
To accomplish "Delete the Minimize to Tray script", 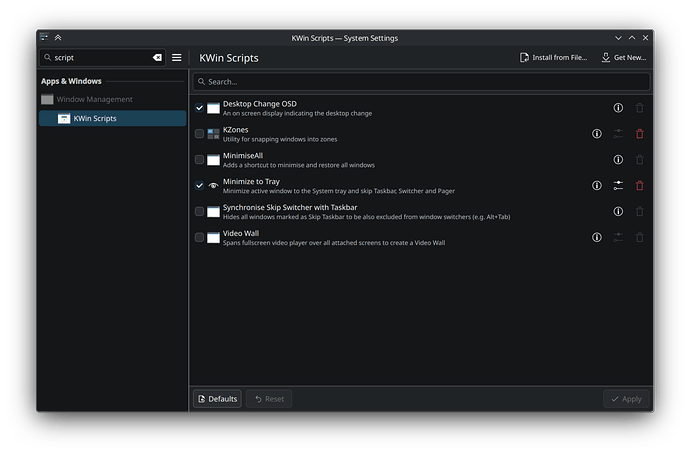I will point(639,186).
